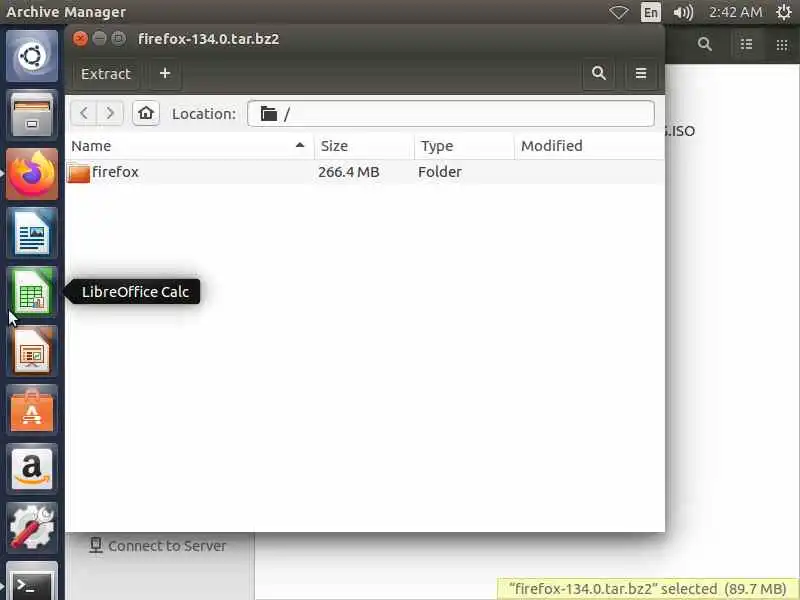Open search in Archive Manager toolbar
The image size is (800, 600).
point(599,74)
